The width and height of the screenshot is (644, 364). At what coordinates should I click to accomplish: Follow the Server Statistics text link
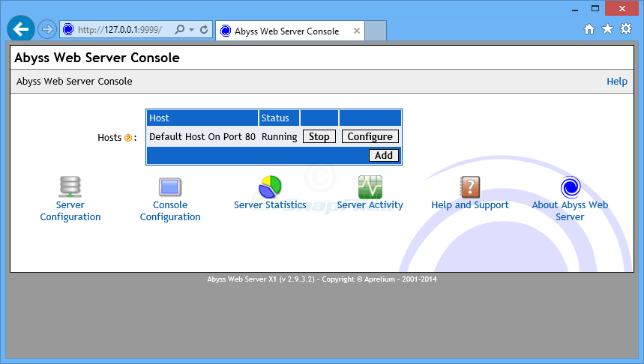270,204
